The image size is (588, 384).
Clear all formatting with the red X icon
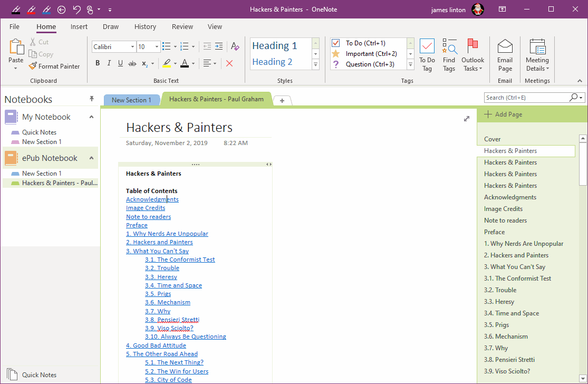point(229,62)
